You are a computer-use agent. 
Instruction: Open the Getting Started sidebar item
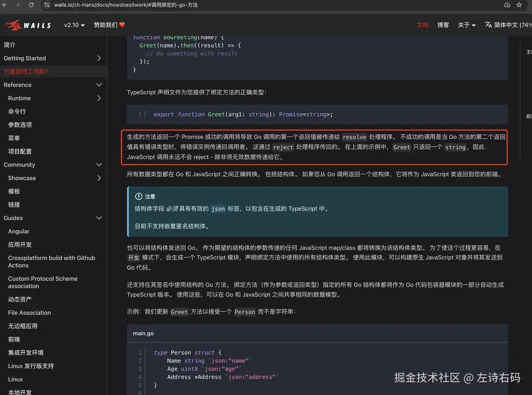click(x=25, y=58)
